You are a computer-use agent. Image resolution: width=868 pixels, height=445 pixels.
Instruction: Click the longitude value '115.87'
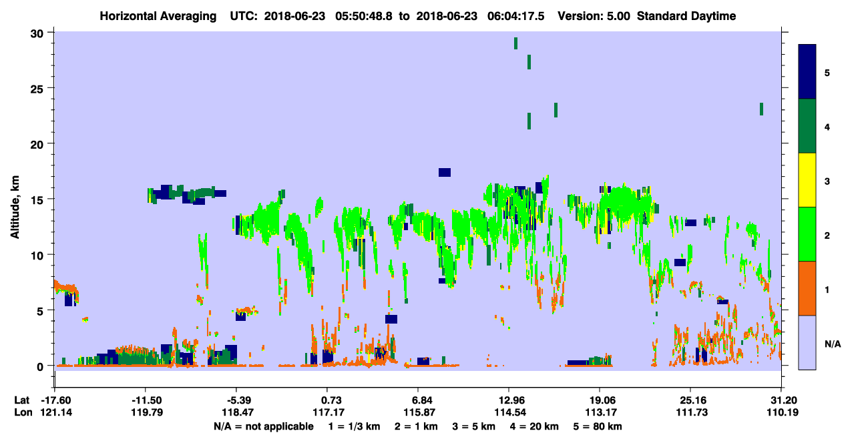(x=418, y=413)
